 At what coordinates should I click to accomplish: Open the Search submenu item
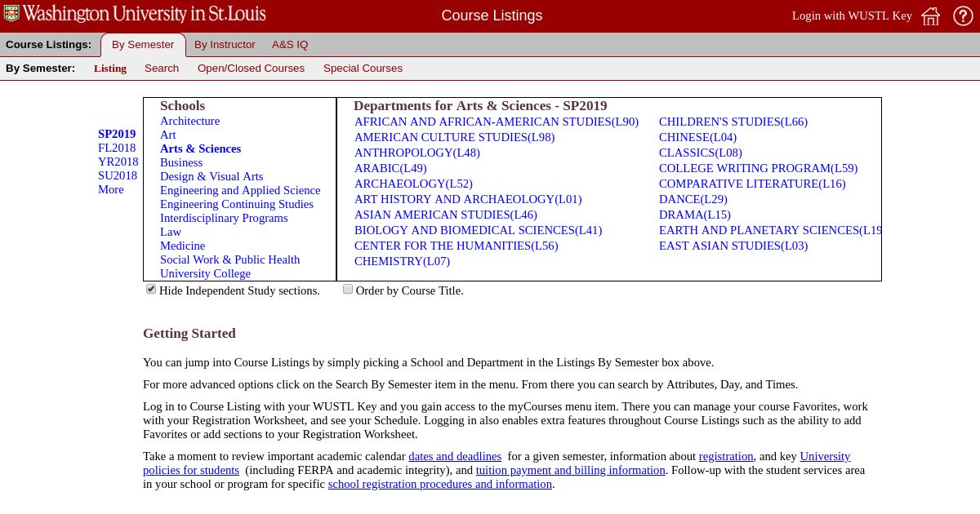(x=162, y=69)
